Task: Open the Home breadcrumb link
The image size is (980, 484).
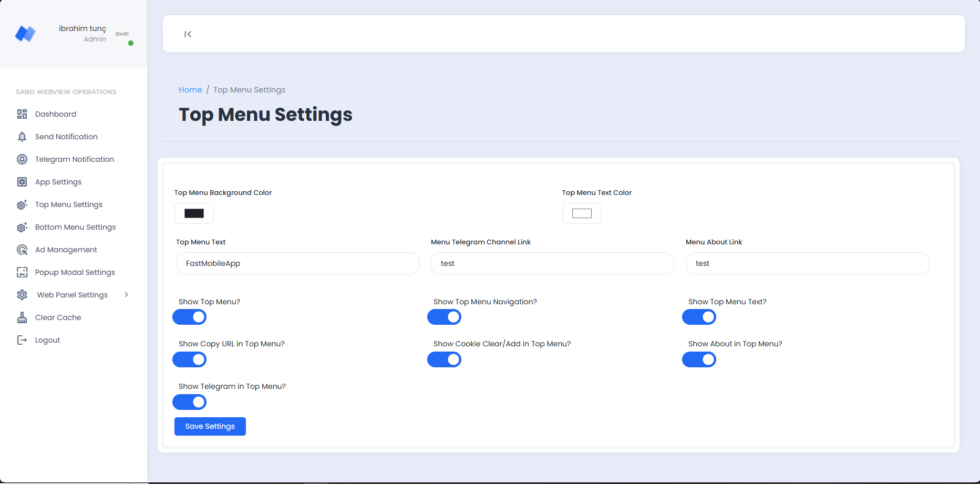Action: 190,89
